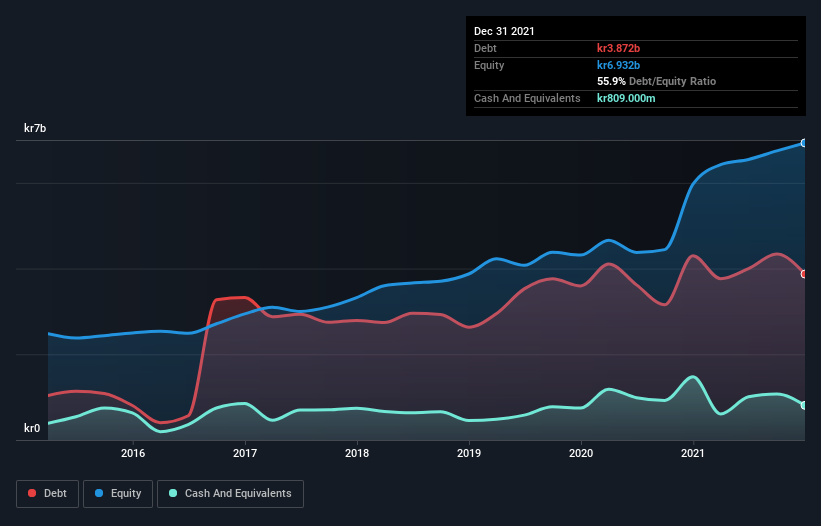The width and height of the screenshot is (821, 526).
Task: Click the blue Equity endpoint marker
Action: coord(804,143)
